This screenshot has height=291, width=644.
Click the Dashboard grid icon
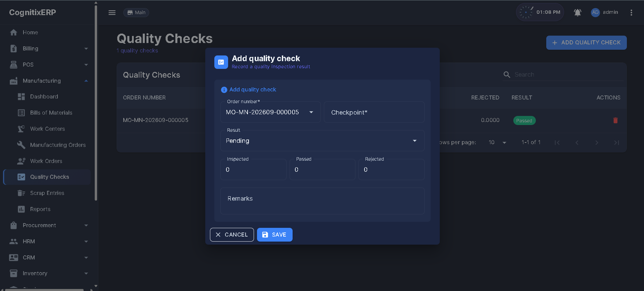click(x=21, y=96)
